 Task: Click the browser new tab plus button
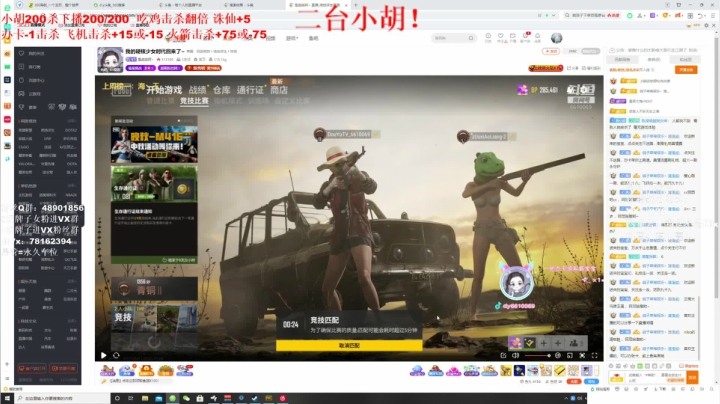355,5
